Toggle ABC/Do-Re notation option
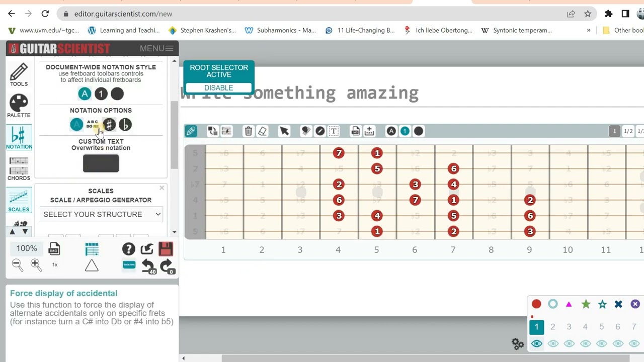The image size is (644, 362). click(x=93, y=124)
